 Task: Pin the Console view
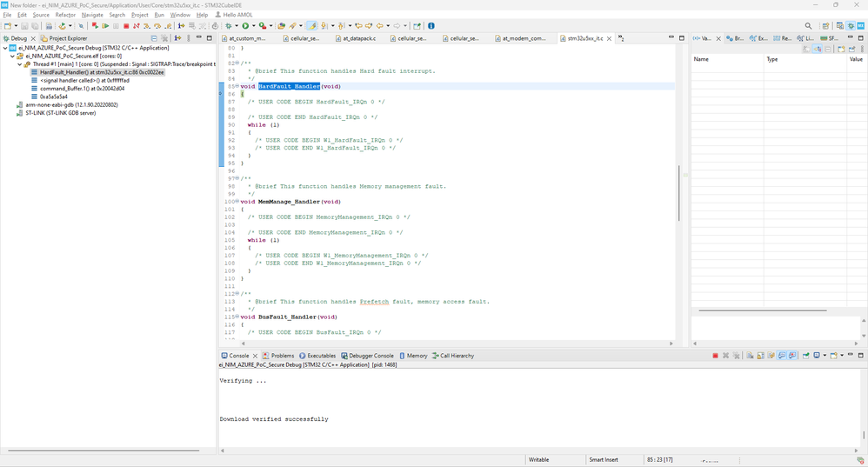pyautogui.click(x=806, y=356)
